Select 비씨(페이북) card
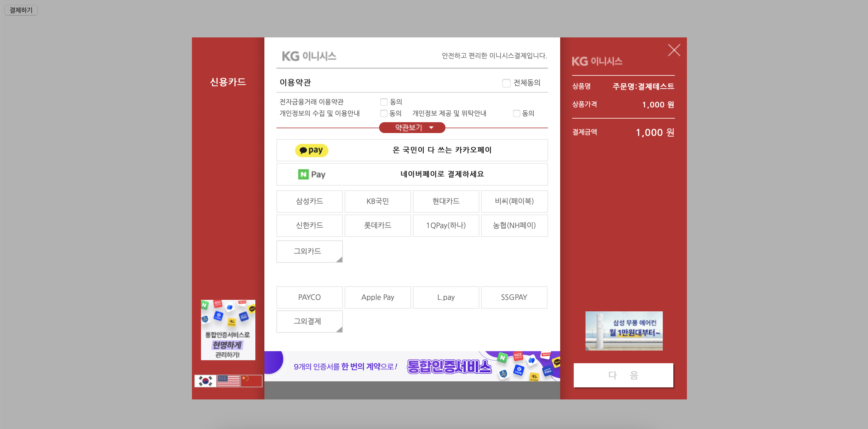Screen dimensions: 868x429 pos(514,201)
